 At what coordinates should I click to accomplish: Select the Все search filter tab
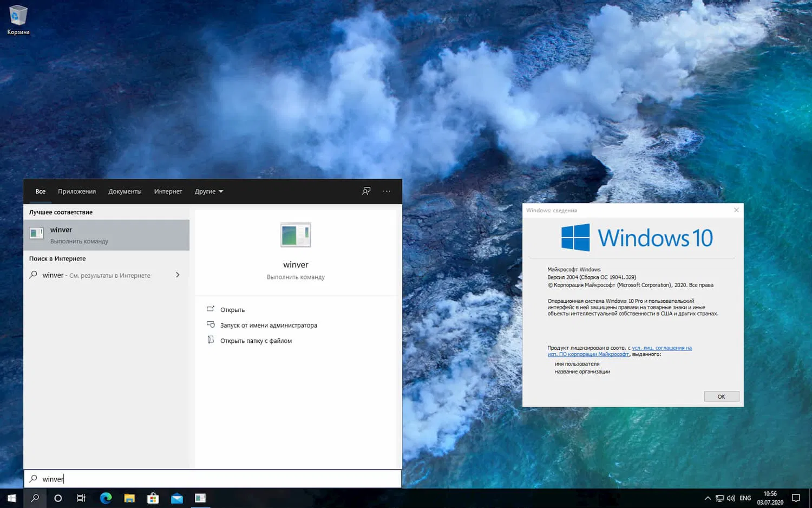[41, 192]
